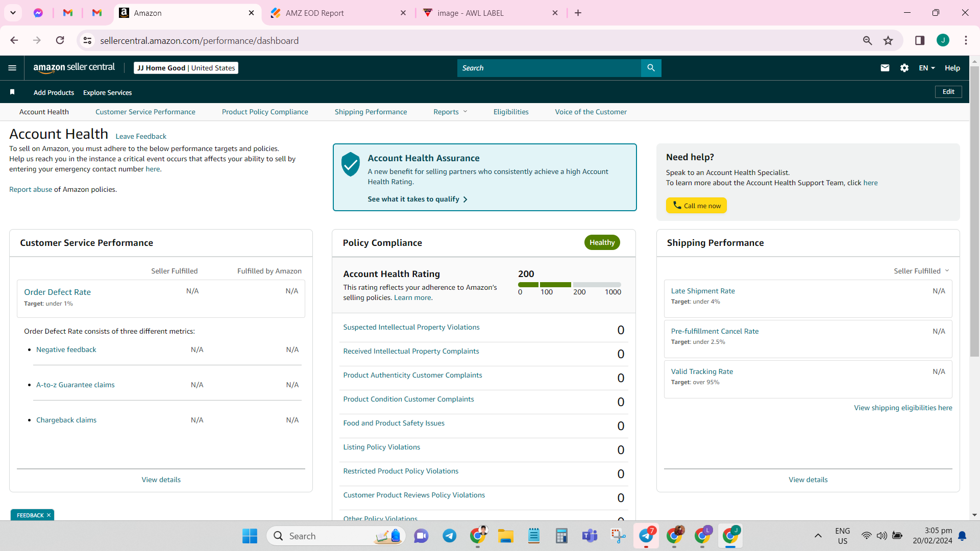Open Calculator from the taskbar

(x=561, y=536)
